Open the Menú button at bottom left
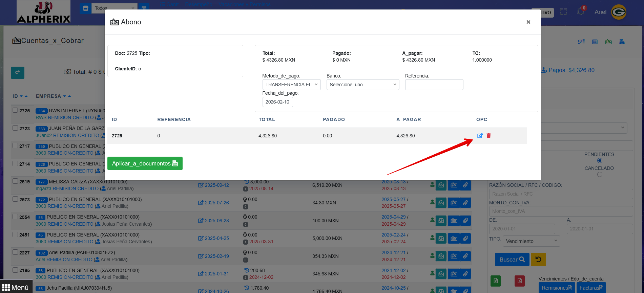Image resolution: width=644 pixels, height=293 pixels. pyautogui.click(x=16, y=287)
